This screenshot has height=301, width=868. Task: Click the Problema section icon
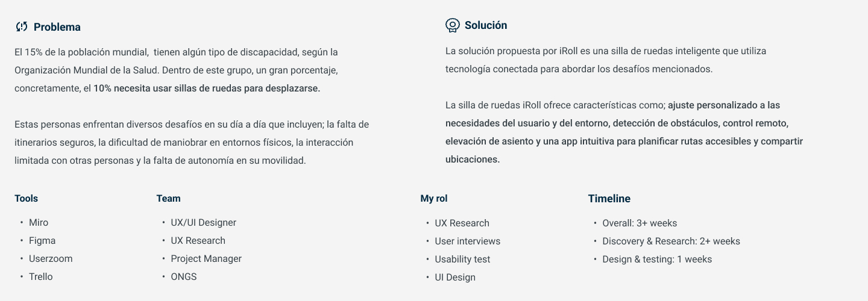[22, 26]
